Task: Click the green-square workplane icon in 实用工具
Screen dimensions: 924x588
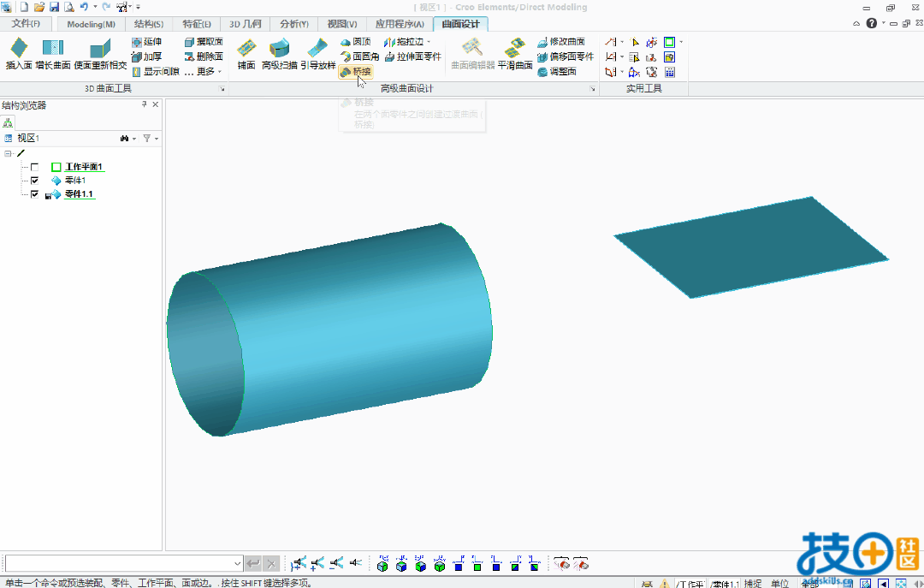Action: tap(669, 42)
